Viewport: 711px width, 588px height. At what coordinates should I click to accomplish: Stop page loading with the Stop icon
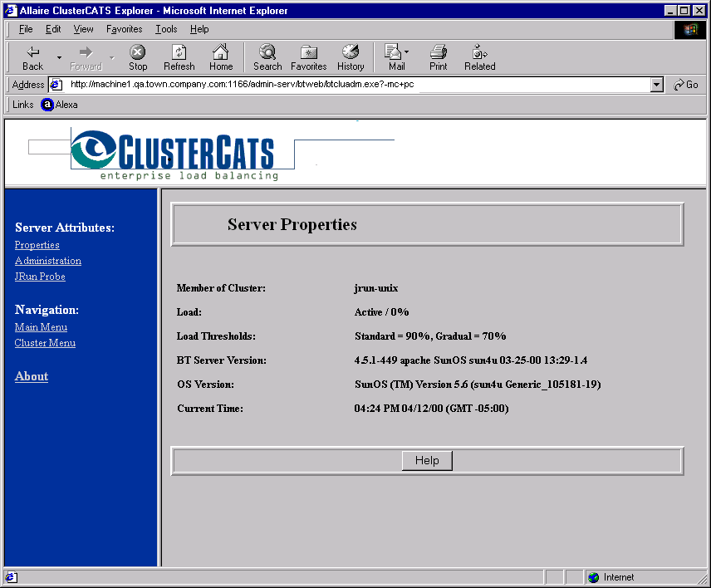click(137, 52)
